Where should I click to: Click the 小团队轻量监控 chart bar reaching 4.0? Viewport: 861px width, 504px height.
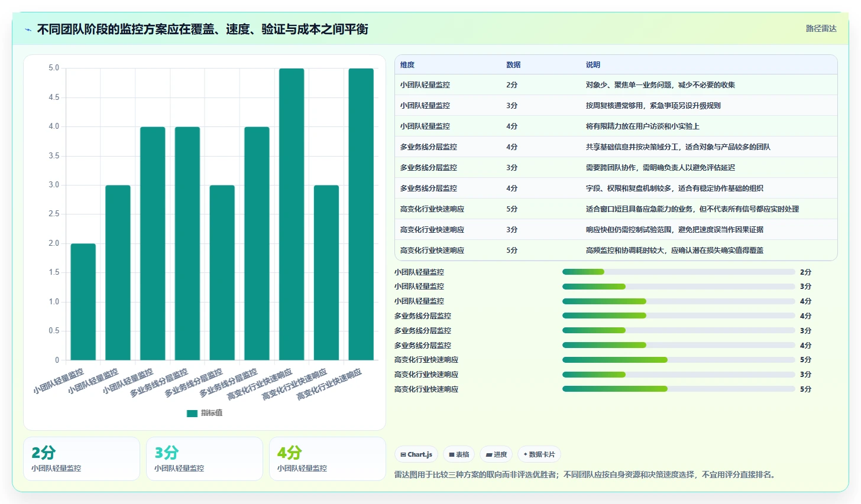pyautogui.click(x=153, y=243)
